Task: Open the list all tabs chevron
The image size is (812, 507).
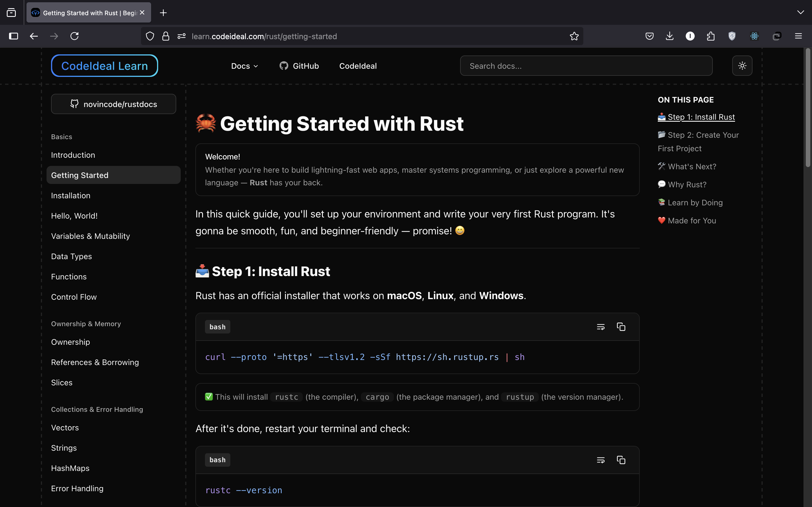Action: [800, 12]
